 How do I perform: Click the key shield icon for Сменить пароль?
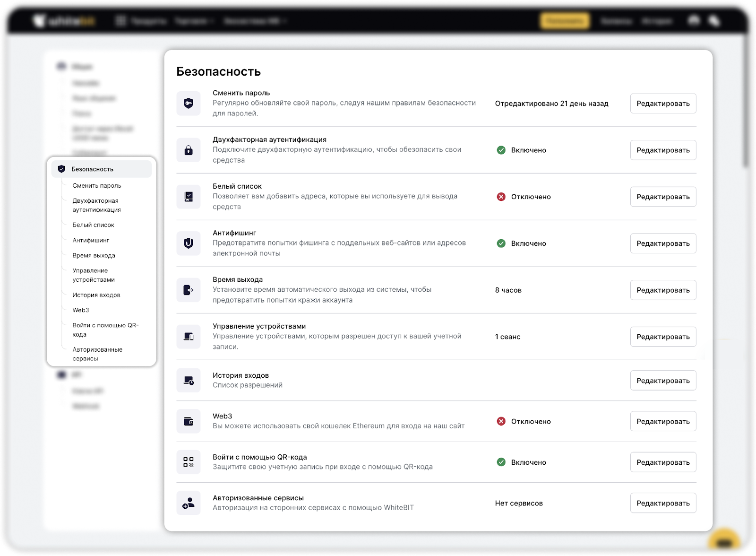[x=188, y=104]
